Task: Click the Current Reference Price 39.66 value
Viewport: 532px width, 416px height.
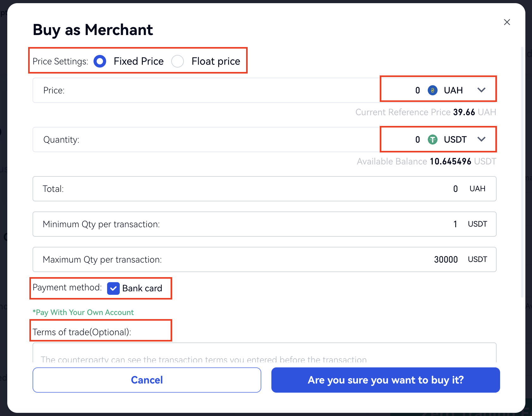Action: 464,112
